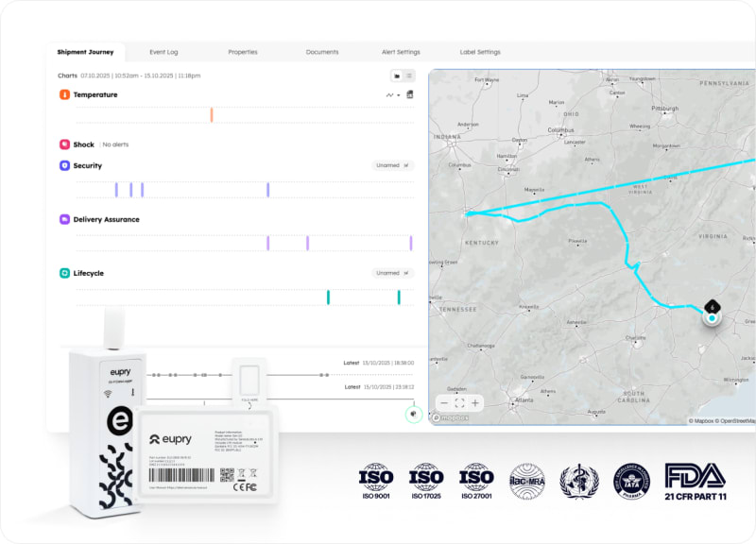Open the © Mapbox attribution link
756x544 pixels.
click(x=701, y=421)
